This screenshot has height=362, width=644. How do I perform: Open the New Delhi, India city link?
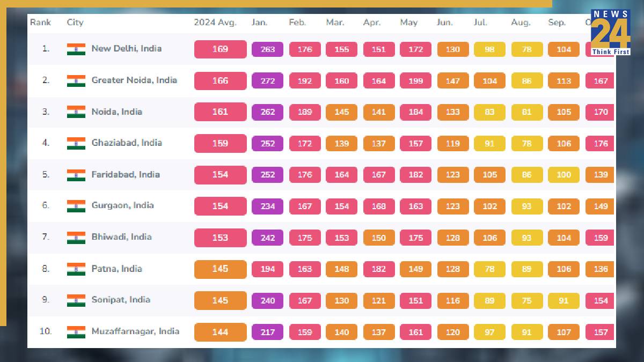coord(126,49)
